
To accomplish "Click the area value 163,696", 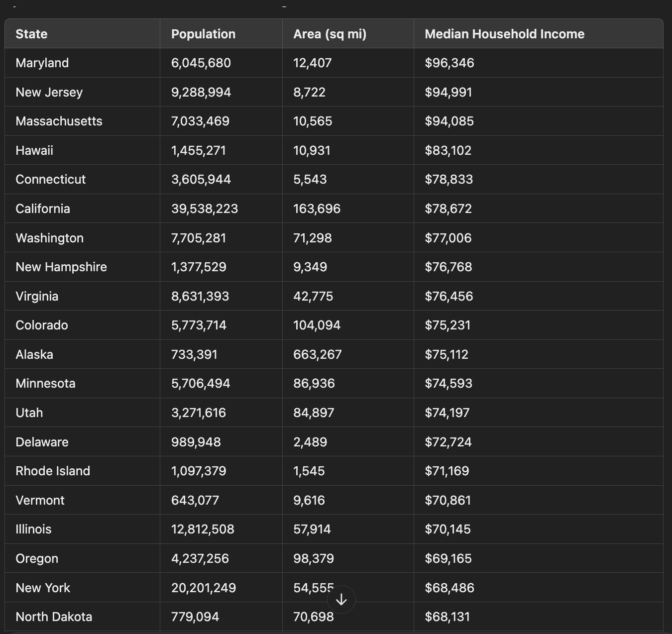I will (317, 209).
